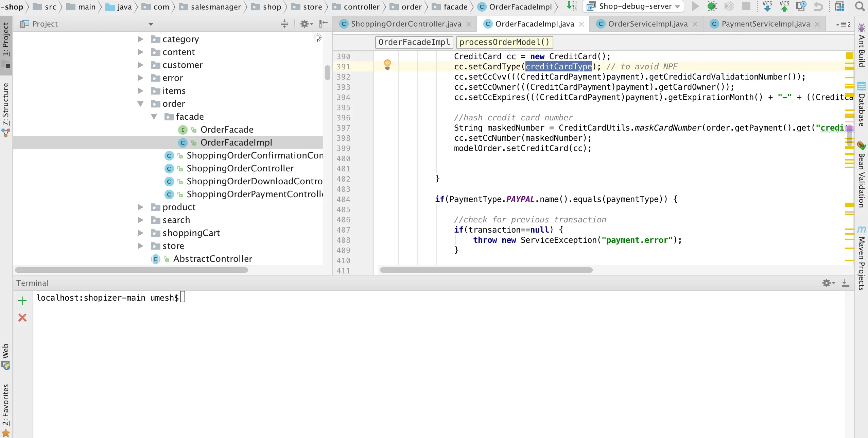Click line number 404 in the gutter
The width and height of the screenshot is (868, 438).
[343, 199]
